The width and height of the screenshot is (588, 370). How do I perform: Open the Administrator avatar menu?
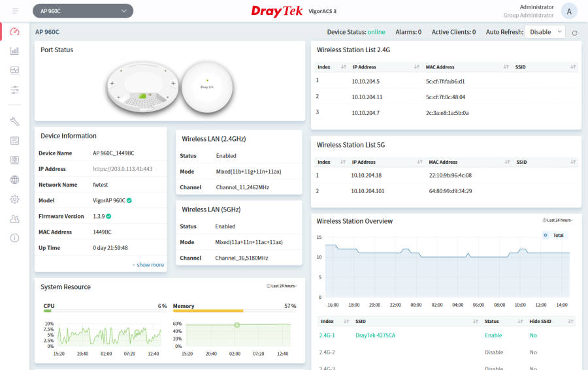[x=569, y=11]
